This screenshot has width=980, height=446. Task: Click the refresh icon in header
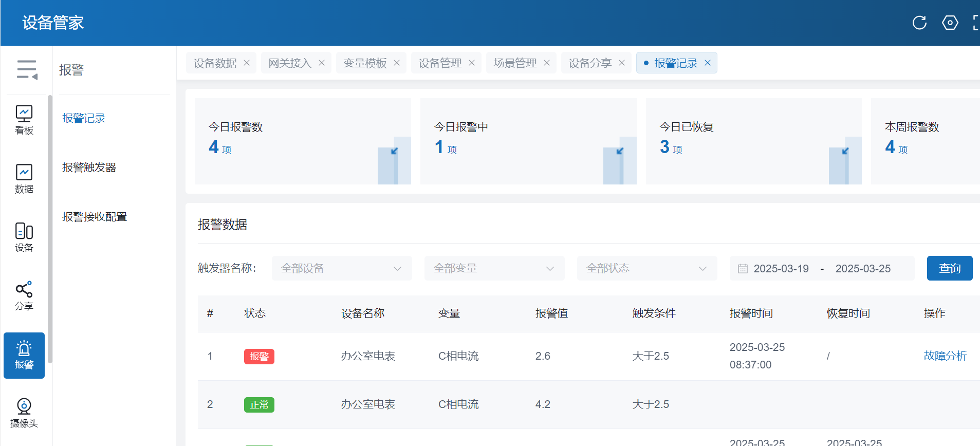[919, 23]
